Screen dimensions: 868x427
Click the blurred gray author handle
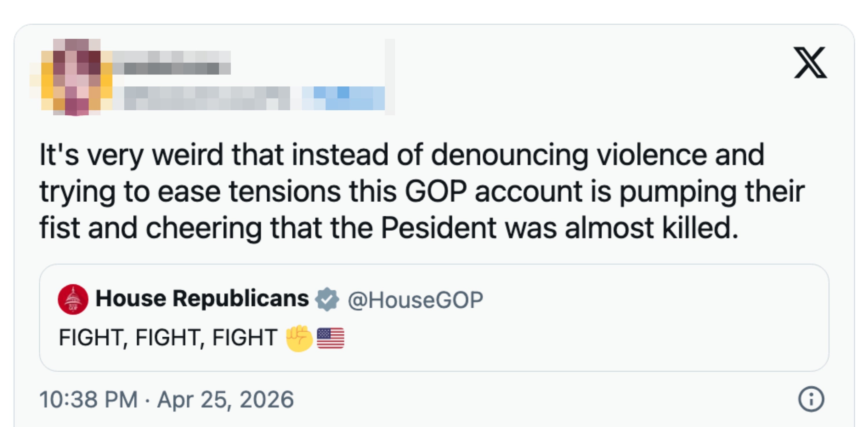[x=205, y=98]
